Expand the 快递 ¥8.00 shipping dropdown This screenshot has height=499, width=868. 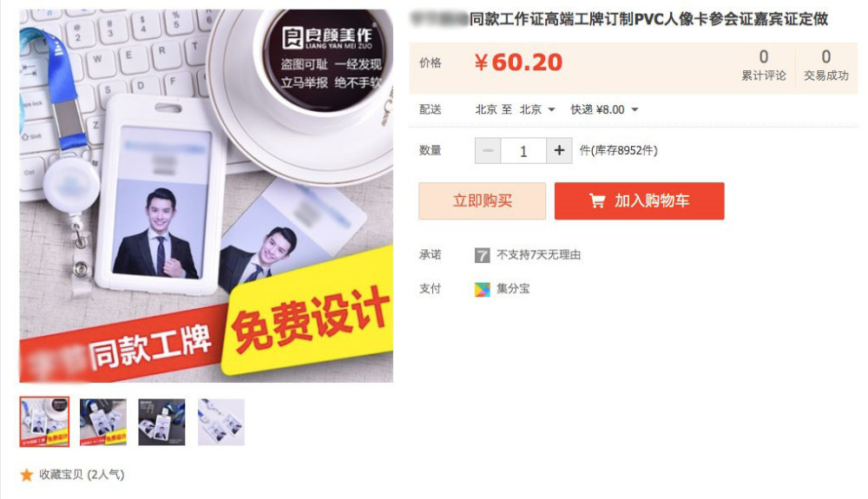[604, 109]
